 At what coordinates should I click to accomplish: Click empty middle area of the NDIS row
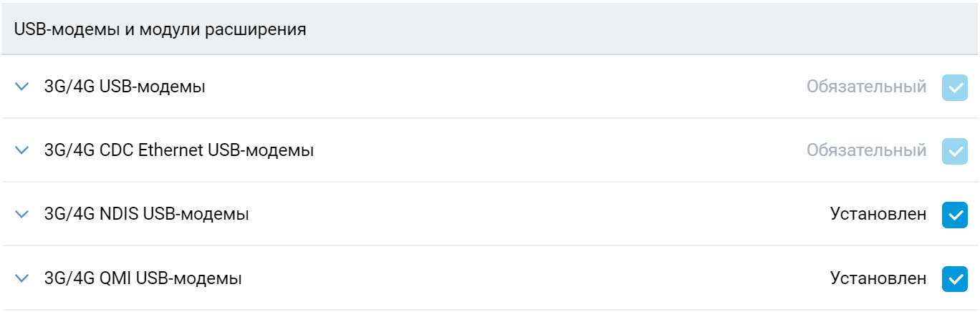coord(537,215)
